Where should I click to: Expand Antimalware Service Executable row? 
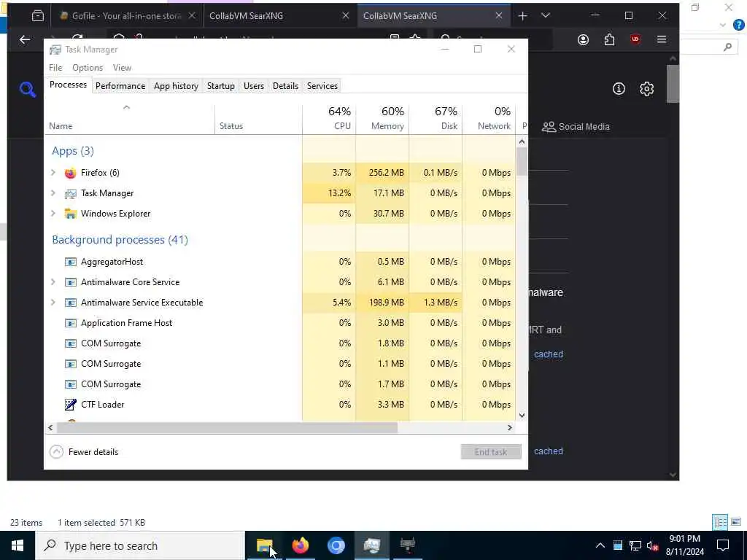coord(53,303)
